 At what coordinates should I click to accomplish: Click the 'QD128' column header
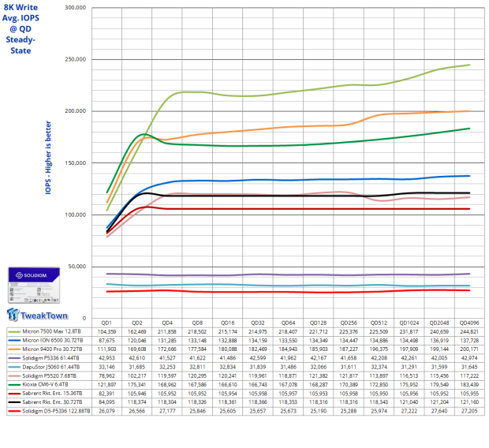pos(319,323)
